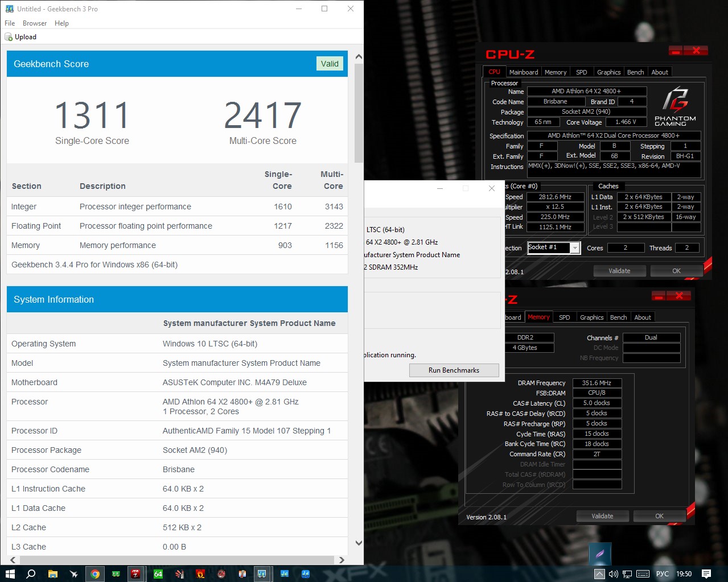Viewport: 728px width, 582px height.
Task: Click the purple feather tray popup icon
Action: pos(600,554)
